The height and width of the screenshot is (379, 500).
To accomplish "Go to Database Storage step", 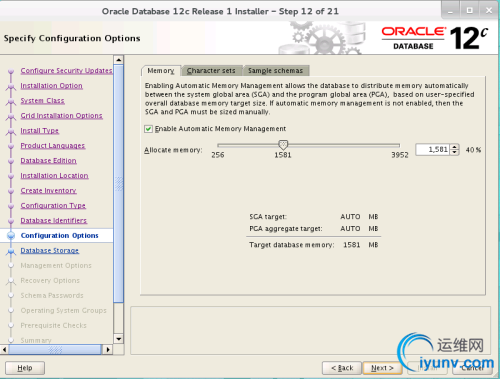I will click(x=50, y=251).
